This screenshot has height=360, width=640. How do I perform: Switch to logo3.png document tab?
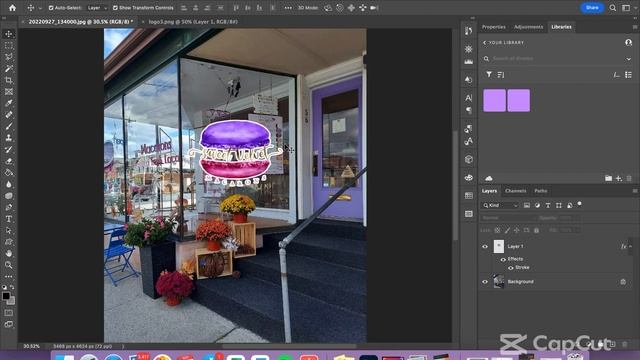(x=193, y=22)
